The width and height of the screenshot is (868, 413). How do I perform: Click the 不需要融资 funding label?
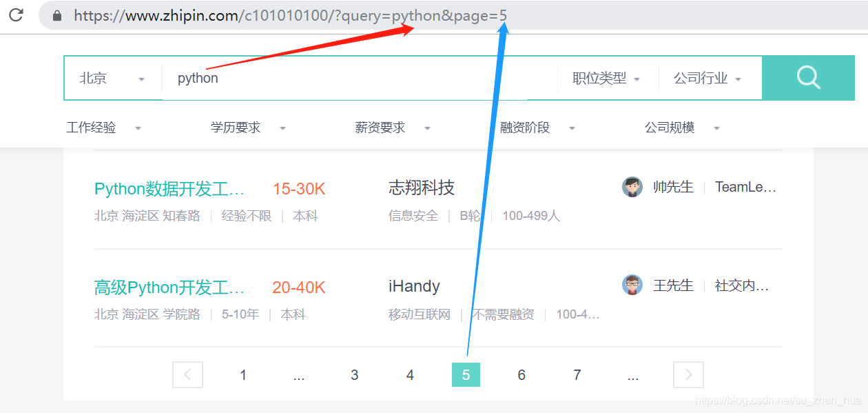tap(503, 314)
